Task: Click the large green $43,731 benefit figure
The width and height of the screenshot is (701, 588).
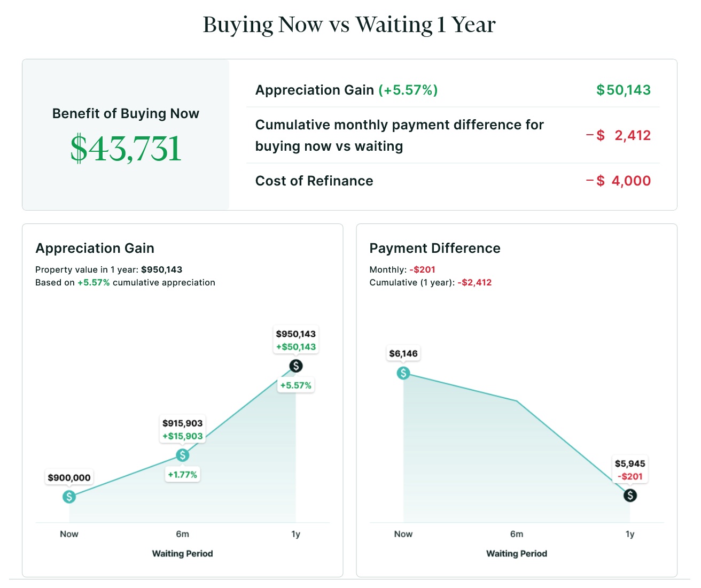Action: tap(126, 148)
